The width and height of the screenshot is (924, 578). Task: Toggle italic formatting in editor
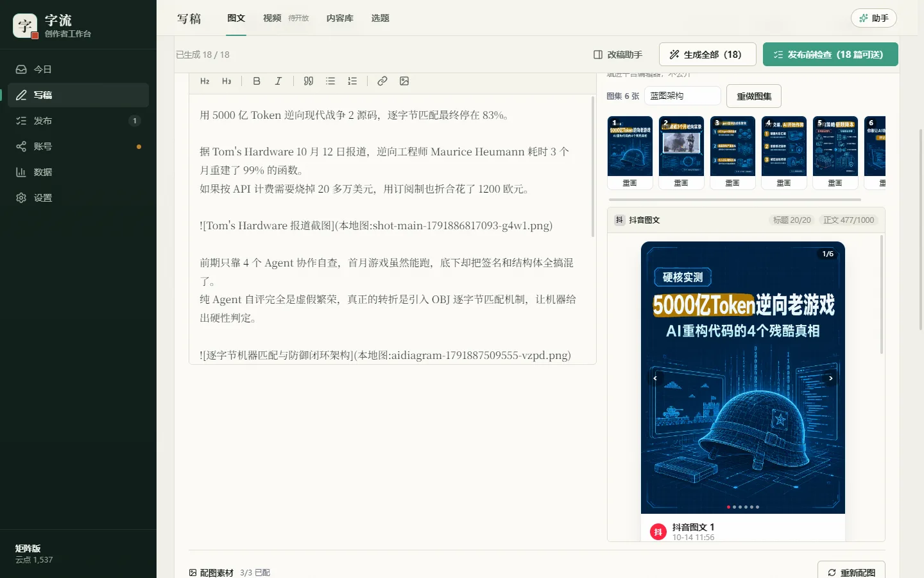278,81
